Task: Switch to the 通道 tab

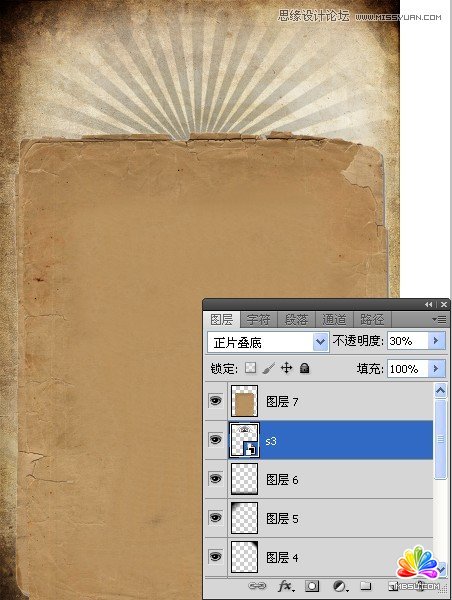Action: click(334, 319)
